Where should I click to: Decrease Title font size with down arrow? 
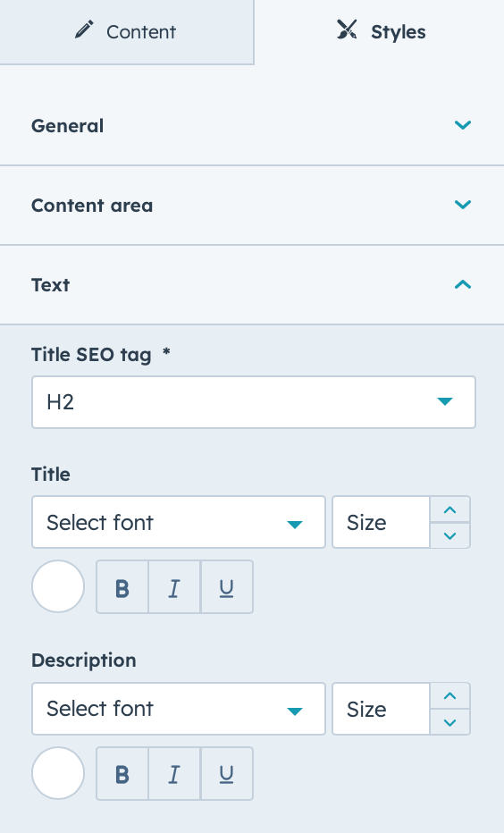[x=449, y=535]
